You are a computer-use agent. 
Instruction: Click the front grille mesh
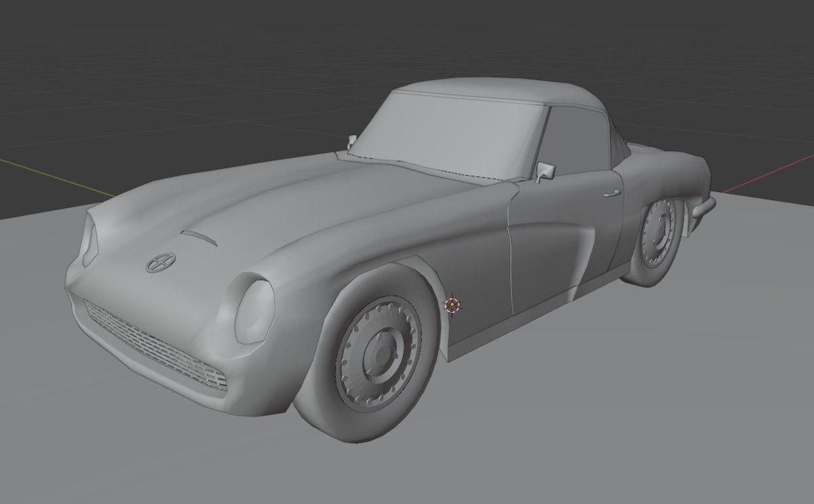click(156, 348)
